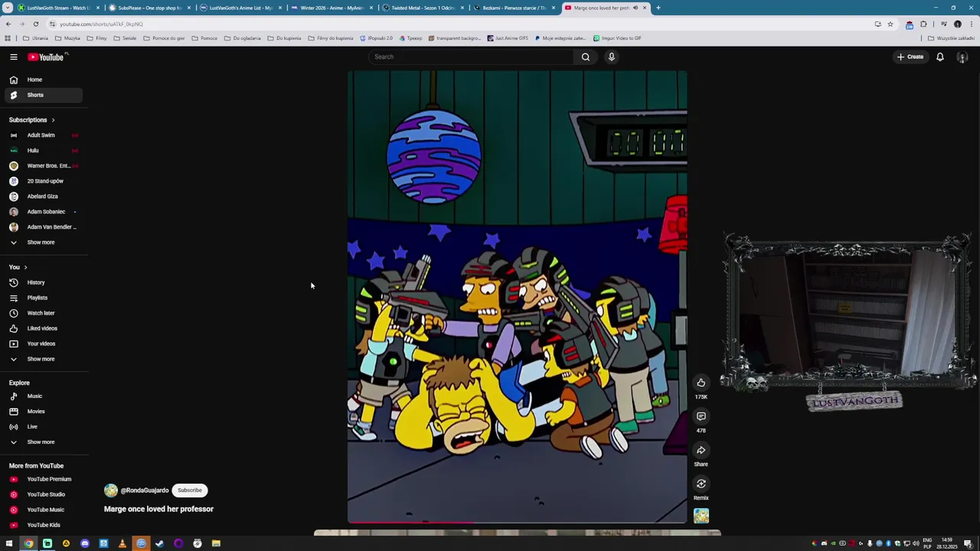Image resolution: width=980 pixels, height=551 pixels.
Task: Open Playlists in sidebar
Action: pos(44,298)
